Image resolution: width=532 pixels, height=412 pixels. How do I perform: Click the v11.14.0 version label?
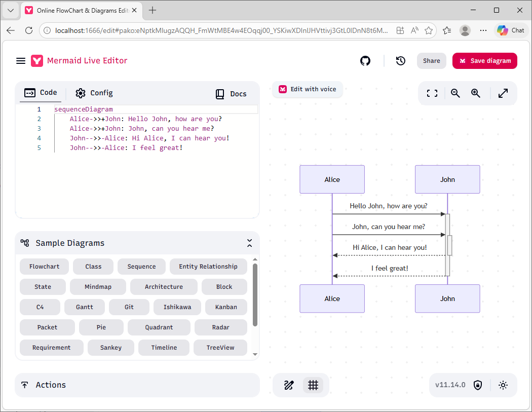pos(450,385)
